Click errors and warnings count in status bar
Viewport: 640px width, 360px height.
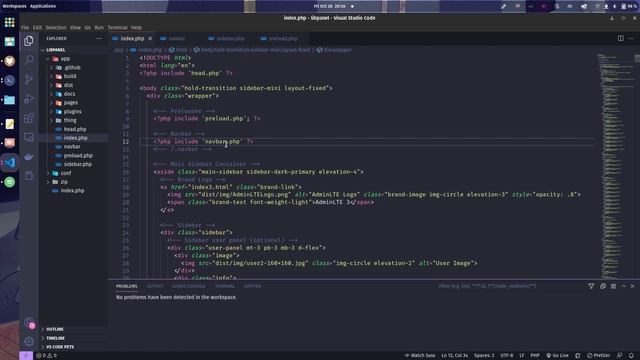47,356
